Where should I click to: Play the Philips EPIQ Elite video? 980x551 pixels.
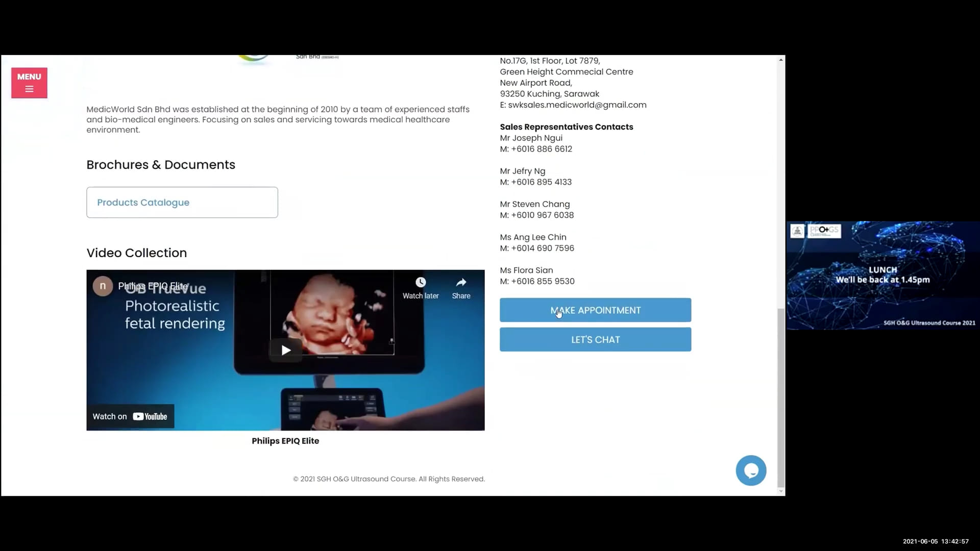pos(286,350)
